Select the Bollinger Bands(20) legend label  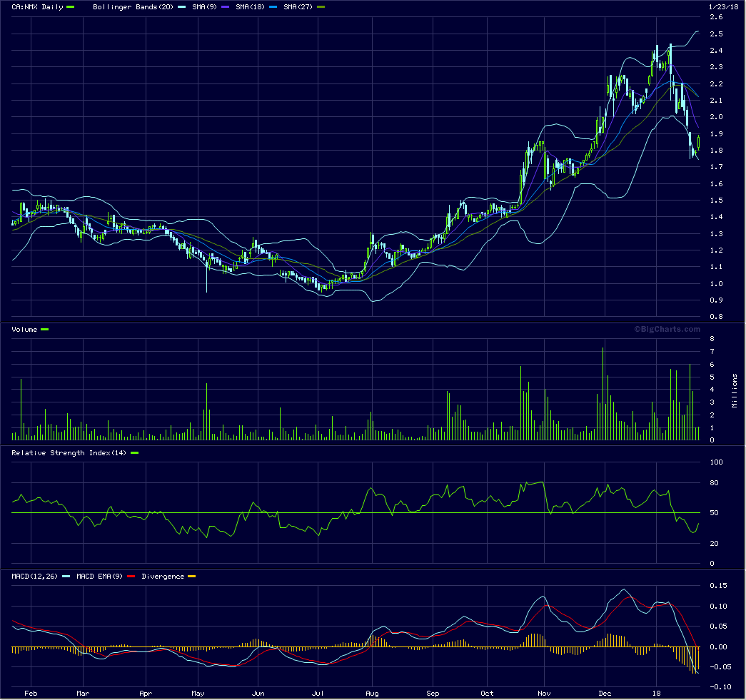pos(130,6)
